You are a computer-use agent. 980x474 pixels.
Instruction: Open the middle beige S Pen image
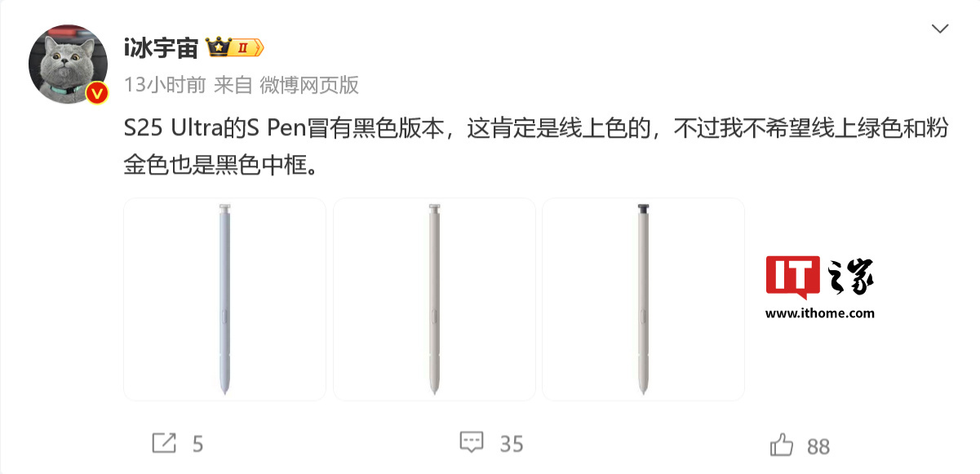434,299
